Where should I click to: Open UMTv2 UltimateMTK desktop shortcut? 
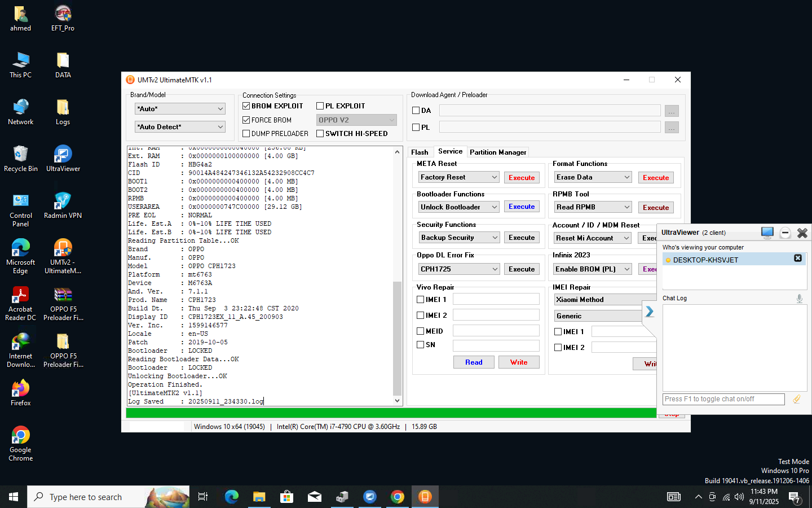pyautogui.click(x=63, y=256)
